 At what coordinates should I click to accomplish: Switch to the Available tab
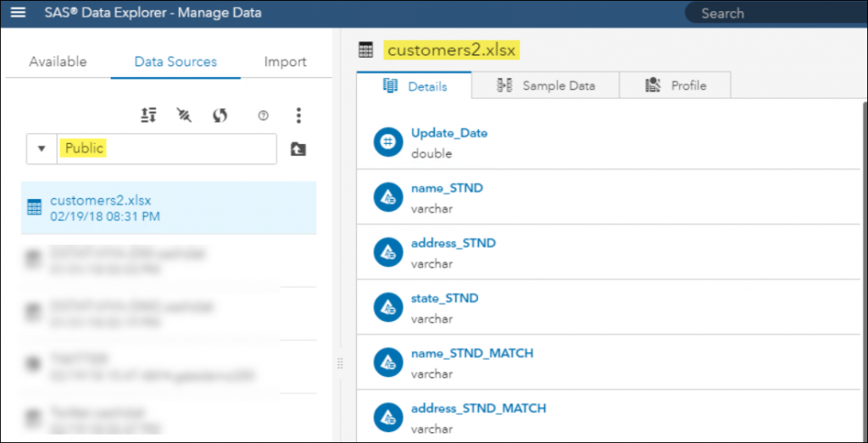pos(58,62)
